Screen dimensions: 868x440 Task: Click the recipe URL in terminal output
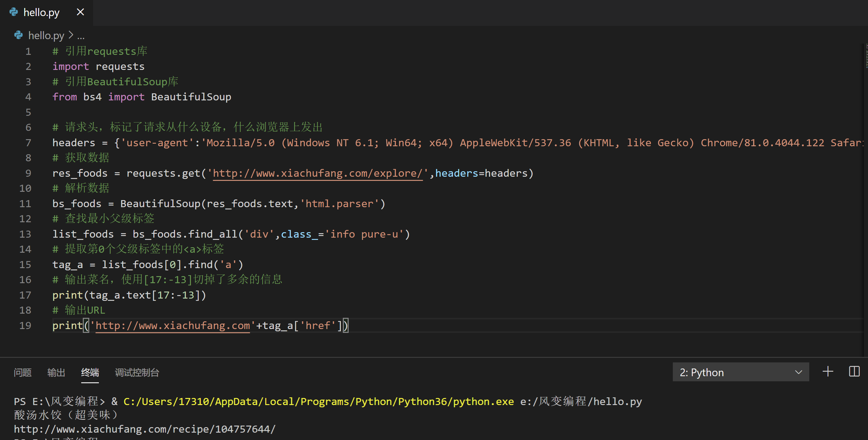(x=145, y=429)
